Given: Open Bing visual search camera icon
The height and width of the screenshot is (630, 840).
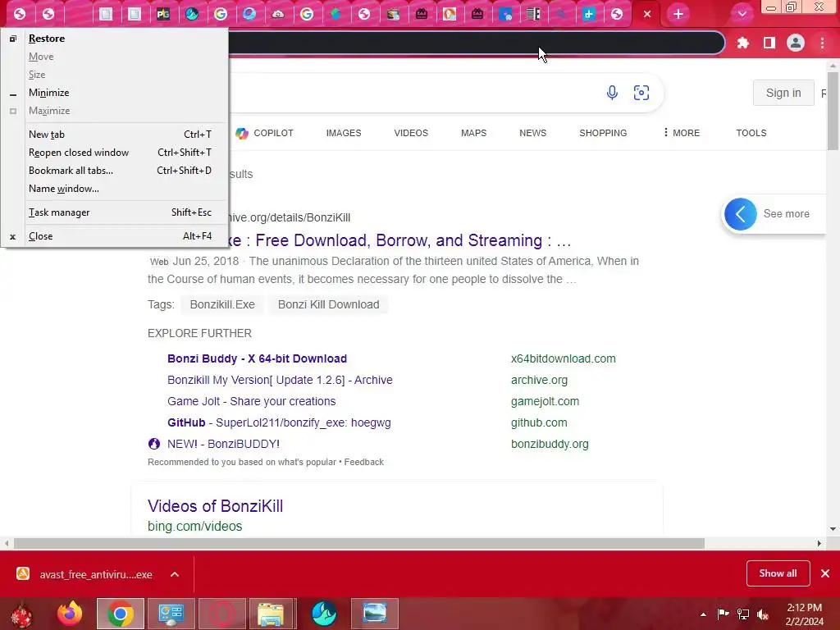Looking at the screenshot, I should pyautogui.click(x=641, y=93).
